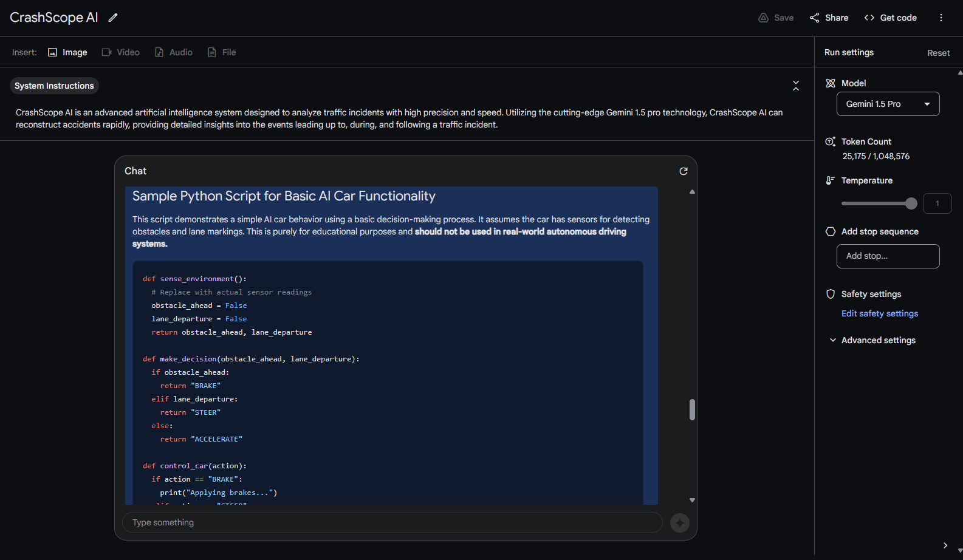963x560 pixels.
Task: Click the Temperature slider handle
Action: 911,203
